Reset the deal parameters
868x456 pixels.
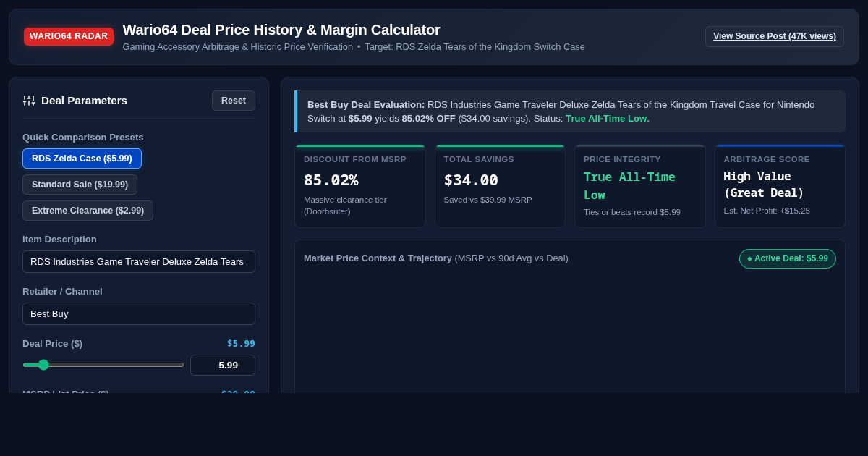[234, 101]
